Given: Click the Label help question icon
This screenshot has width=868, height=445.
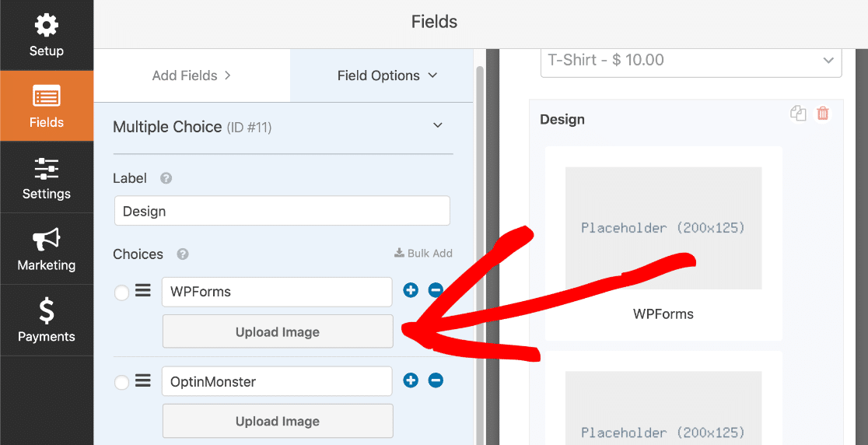Looking at the screenshot, I should [166, 178].
